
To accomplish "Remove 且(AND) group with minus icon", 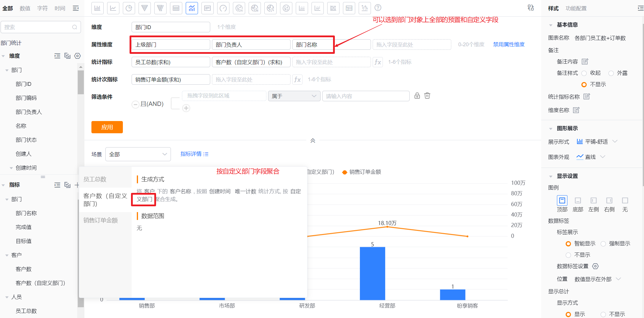I will (x=135, y=104).
